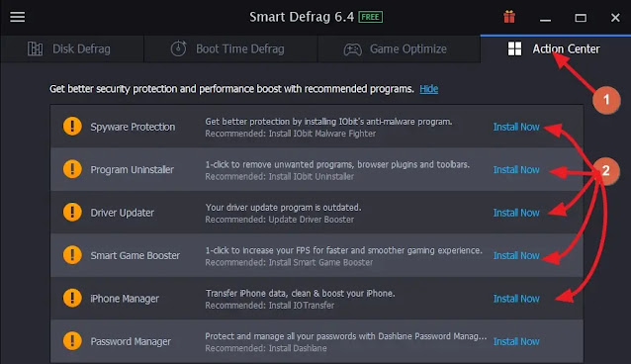631x364 pixels.
Task: Install Now for iPhone Manager
Action: [x=516, y=299]
